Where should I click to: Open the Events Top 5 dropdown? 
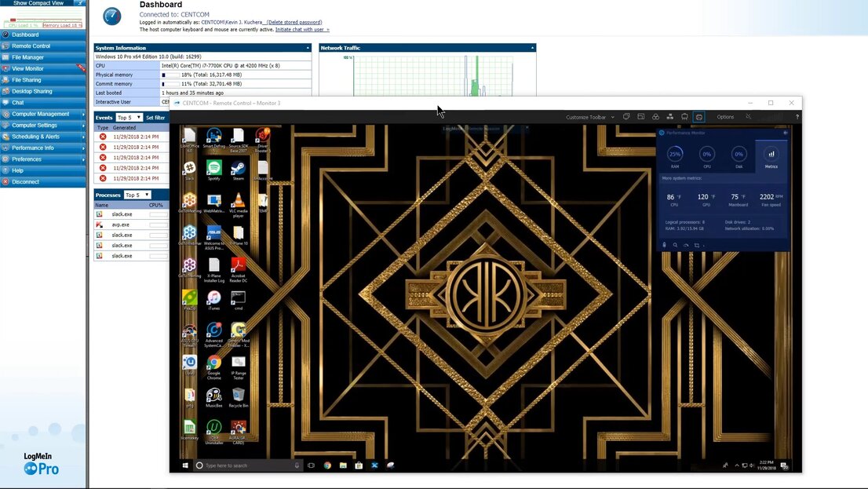pyautogui.click(x=129, y=118)
